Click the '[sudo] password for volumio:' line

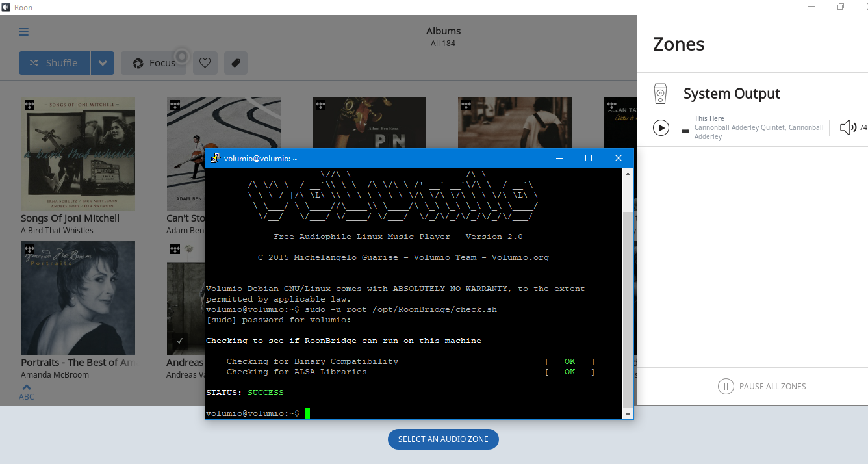pyautogui.click(x=279, y=320)
